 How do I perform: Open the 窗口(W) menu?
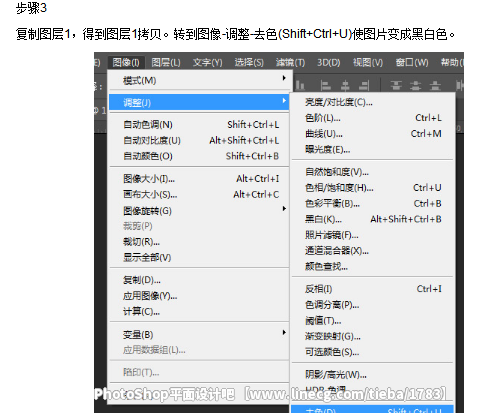pyautogui.click(x=412, y=62)
